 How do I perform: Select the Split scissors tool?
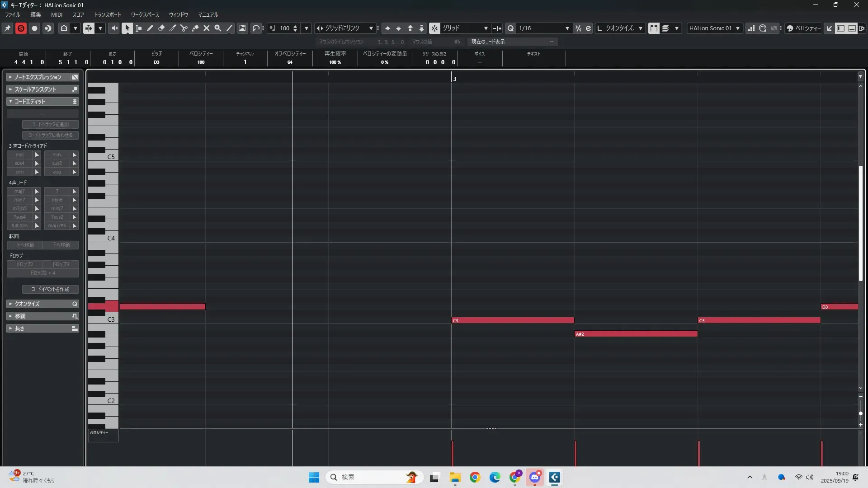184,28
